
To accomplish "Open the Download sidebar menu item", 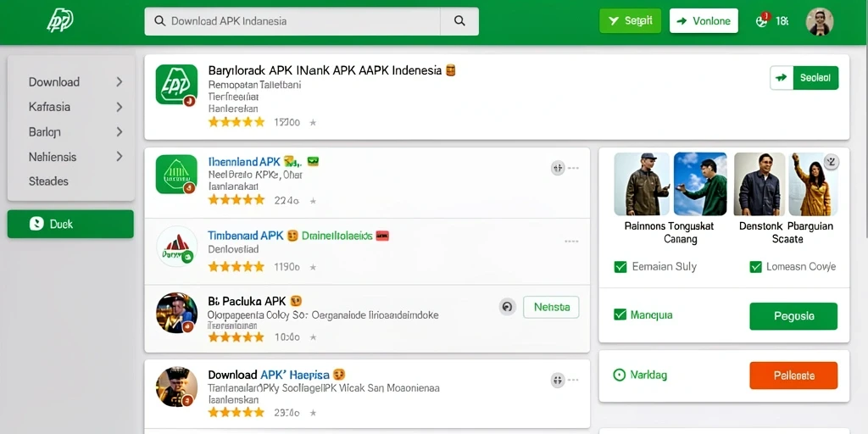I will tap(54, 82).
